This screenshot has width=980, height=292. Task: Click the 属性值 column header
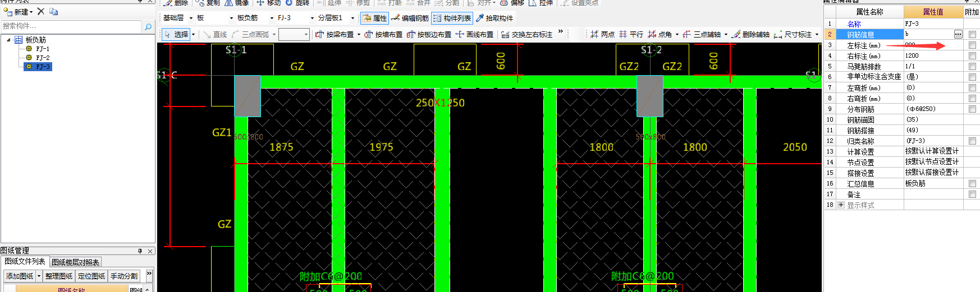933,12
